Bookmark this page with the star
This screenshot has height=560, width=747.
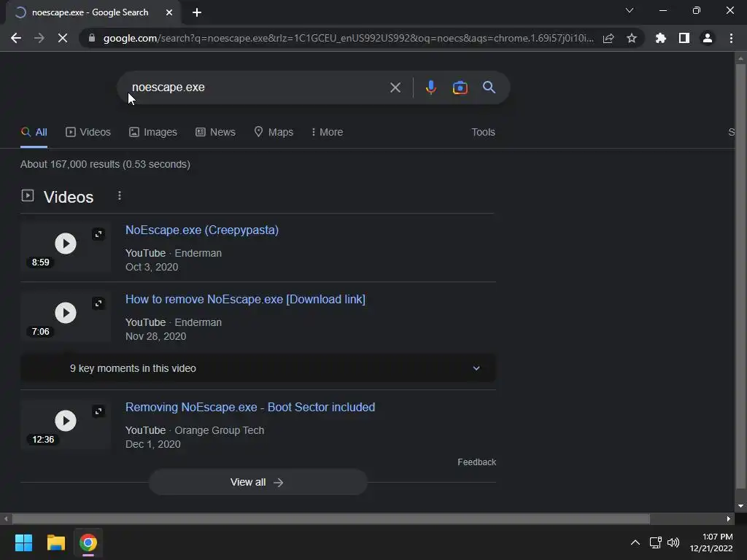click(632, 38)
